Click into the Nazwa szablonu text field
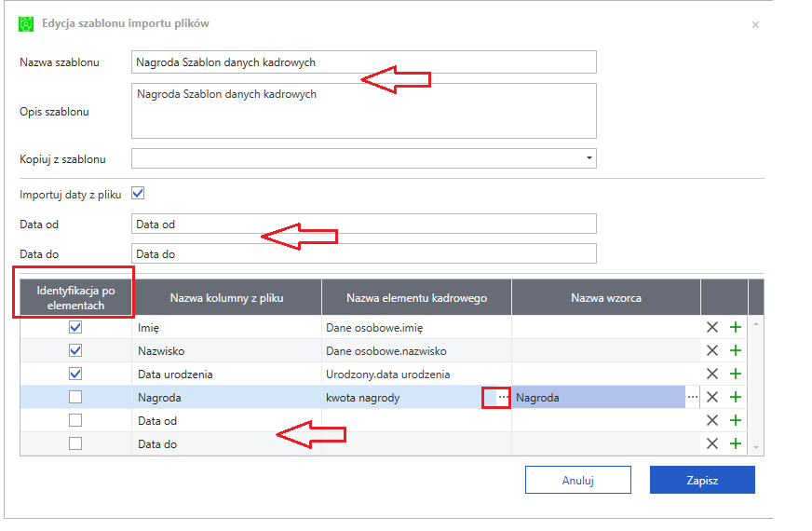Viewport: 812px width, 531px height. [363, 62]
